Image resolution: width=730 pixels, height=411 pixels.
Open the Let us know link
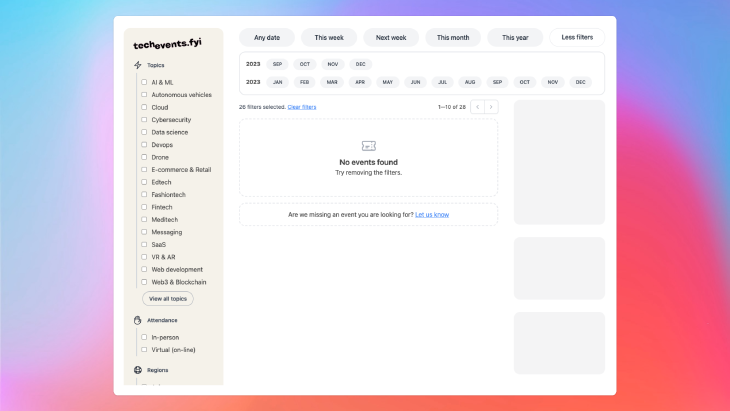[432, 214]
